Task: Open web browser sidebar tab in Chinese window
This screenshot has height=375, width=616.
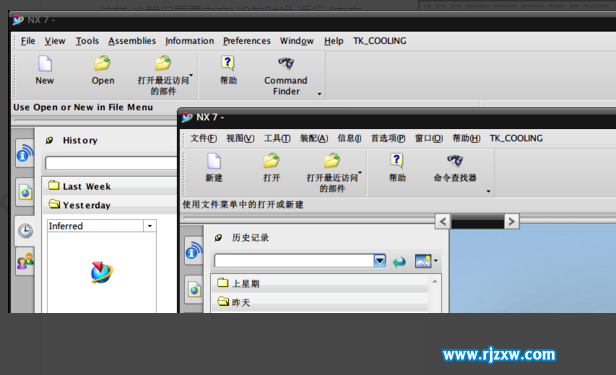Action: [x=194, y=290]
